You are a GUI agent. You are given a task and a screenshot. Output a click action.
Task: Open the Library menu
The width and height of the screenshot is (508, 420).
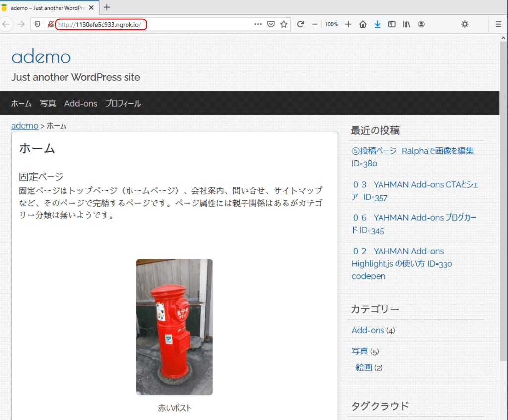(x=407, y=24)
